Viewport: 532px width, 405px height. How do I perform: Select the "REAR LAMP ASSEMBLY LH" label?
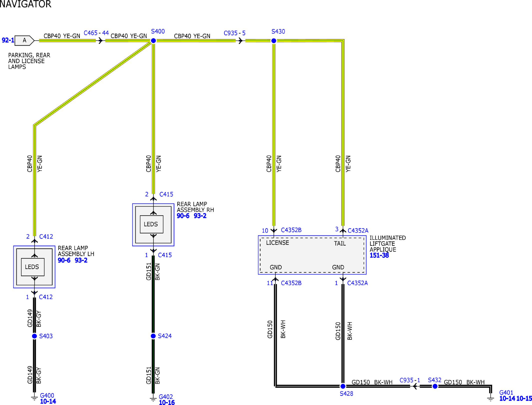click(76, 251)
